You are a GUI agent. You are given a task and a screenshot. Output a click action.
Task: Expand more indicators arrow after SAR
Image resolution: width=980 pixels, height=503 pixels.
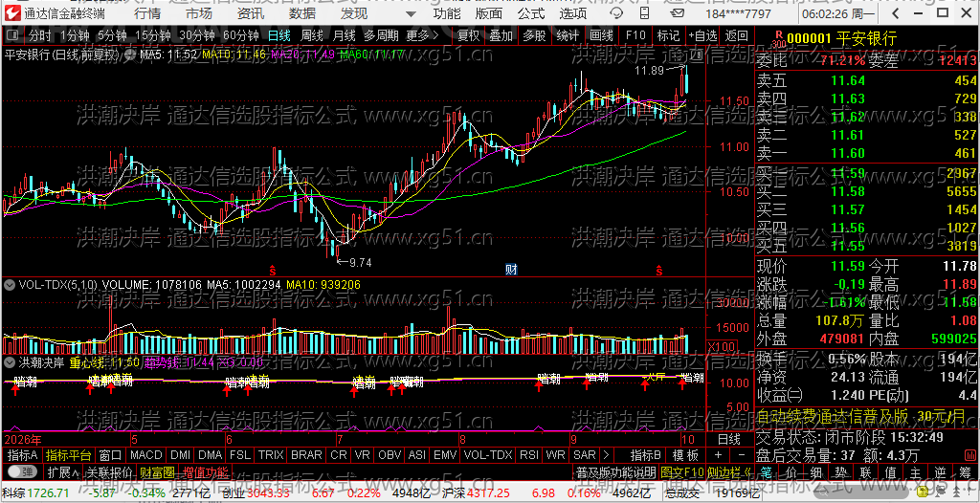pos(605,454)
